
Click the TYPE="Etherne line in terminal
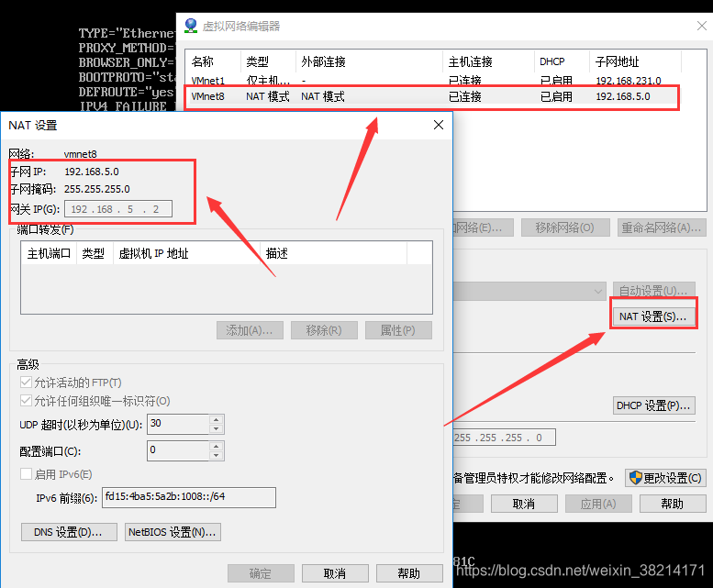click(128, 33)
